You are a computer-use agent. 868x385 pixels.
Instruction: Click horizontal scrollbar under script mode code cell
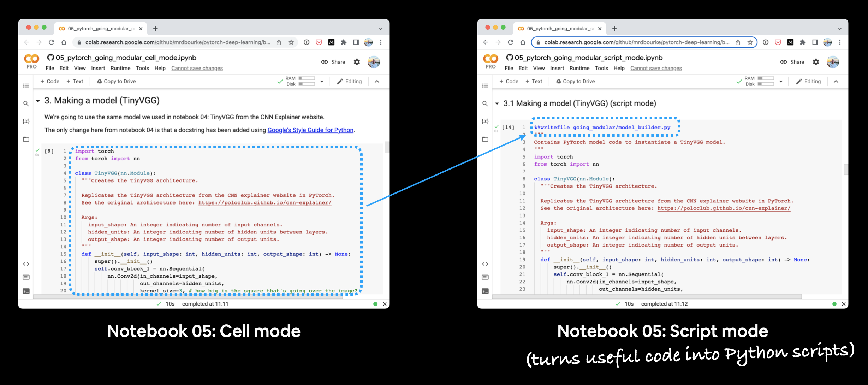point(646,297)
